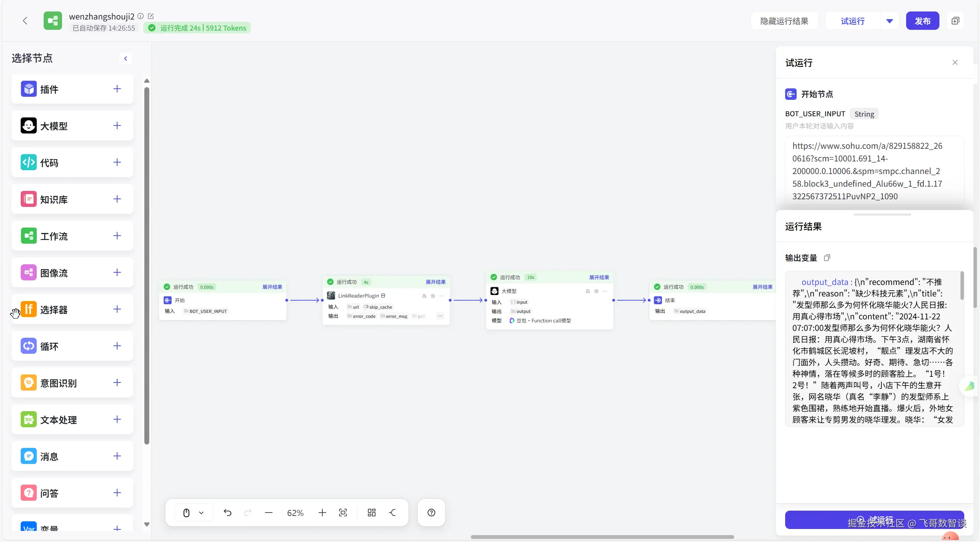
Task: Click fit-to-view icon in canvas toolbar
Action: pyautogui.click(x=343, y=513)
